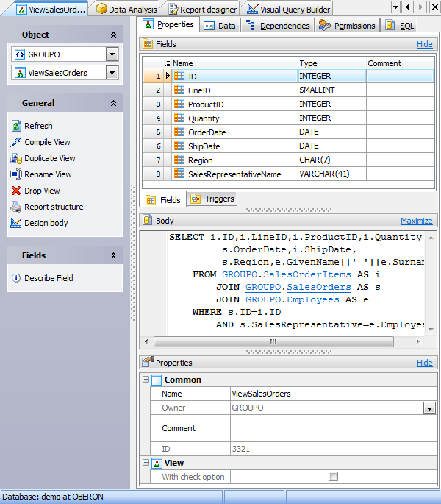Select the SMALLINT type cell

tap(331, 90)
